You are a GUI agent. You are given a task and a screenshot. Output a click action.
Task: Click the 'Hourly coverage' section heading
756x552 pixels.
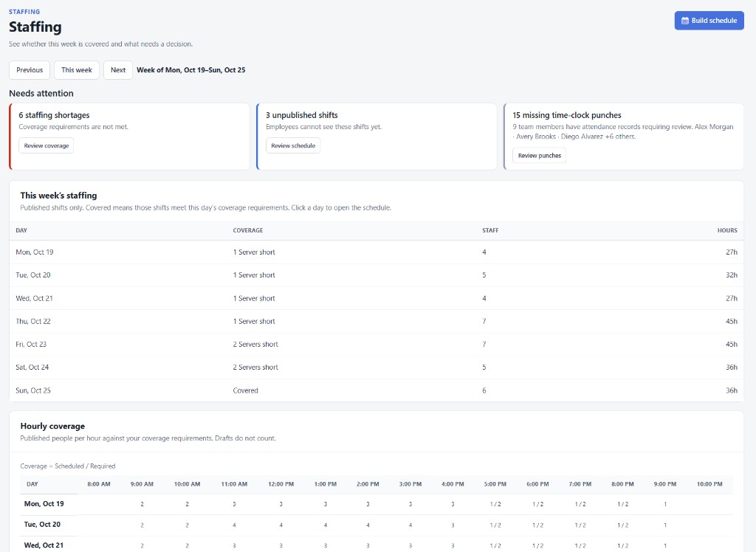(52, 426)
